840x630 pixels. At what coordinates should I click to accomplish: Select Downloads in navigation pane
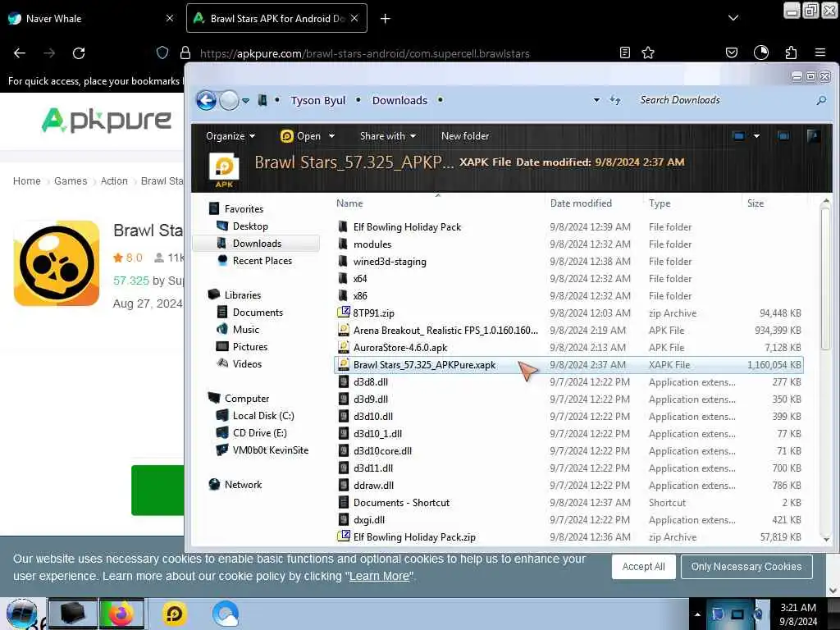[x=257, y=243]
